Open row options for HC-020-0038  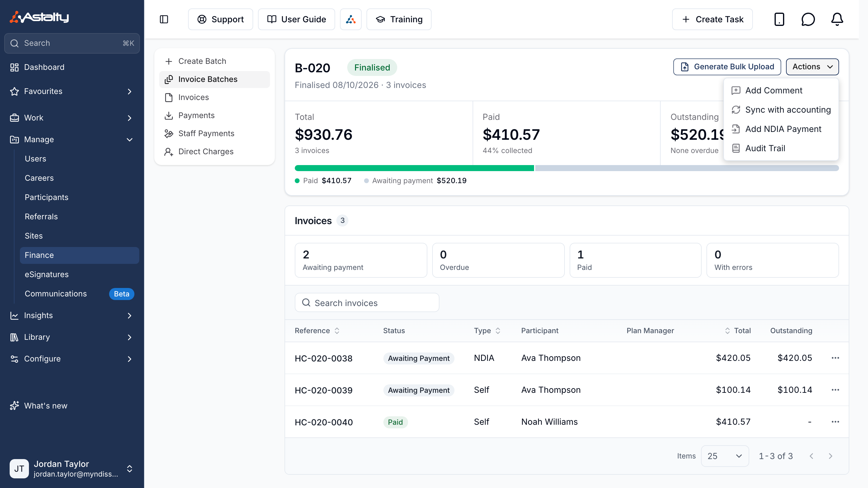click(x=835, y=358)
